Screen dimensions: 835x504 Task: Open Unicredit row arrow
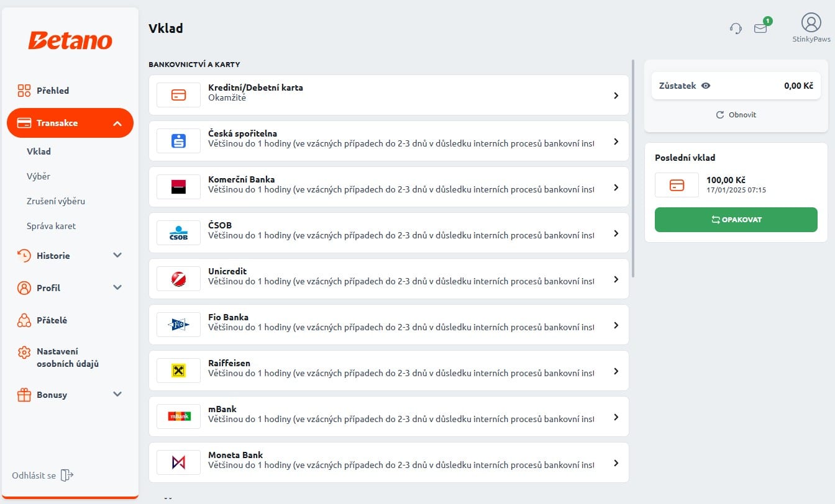coord(616,279)
